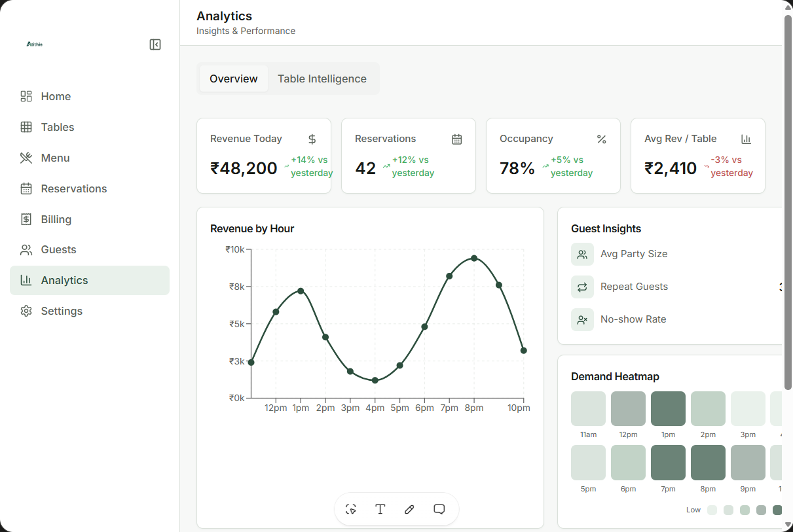
Task: Click the 3pm heatmap cell
Action: [x=748, y=409]
